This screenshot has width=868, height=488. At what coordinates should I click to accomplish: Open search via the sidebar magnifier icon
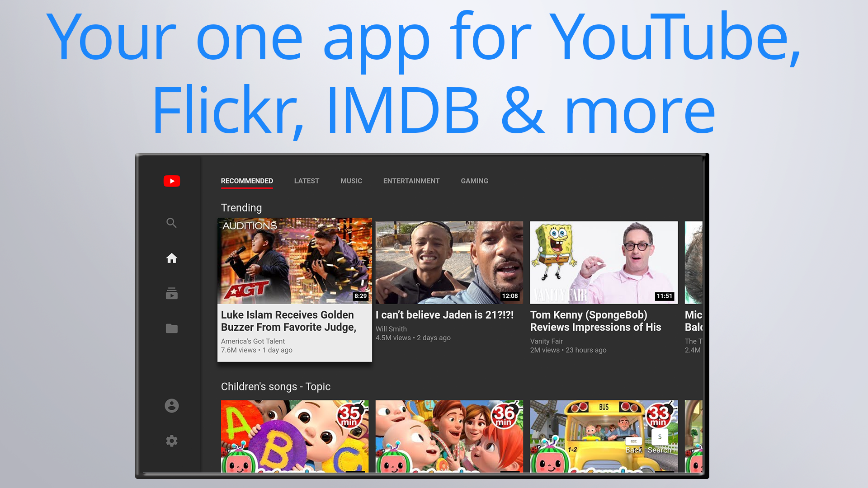171,223
